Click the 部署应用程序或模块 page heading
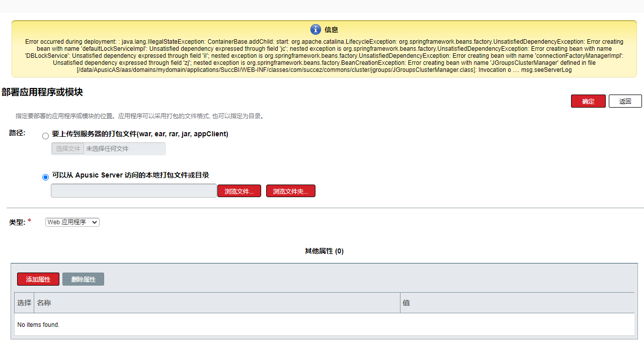Image resolution: width=644 pixels, height=352 pixels. point(42,92)
